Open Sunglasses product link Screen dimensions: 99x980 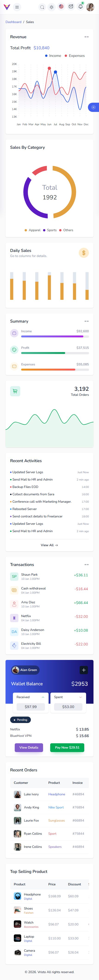pos(57,821)
